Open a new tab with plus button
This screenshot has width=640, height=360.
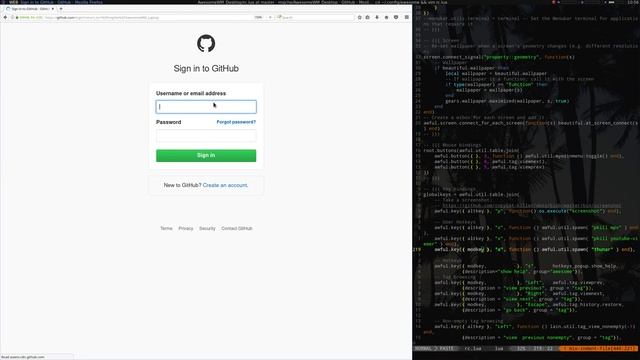point(61,9)
